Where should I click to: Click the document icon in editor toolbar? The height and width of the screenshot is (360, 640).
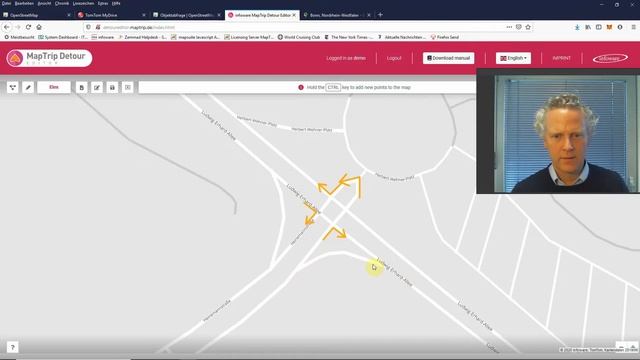(81, 87)
